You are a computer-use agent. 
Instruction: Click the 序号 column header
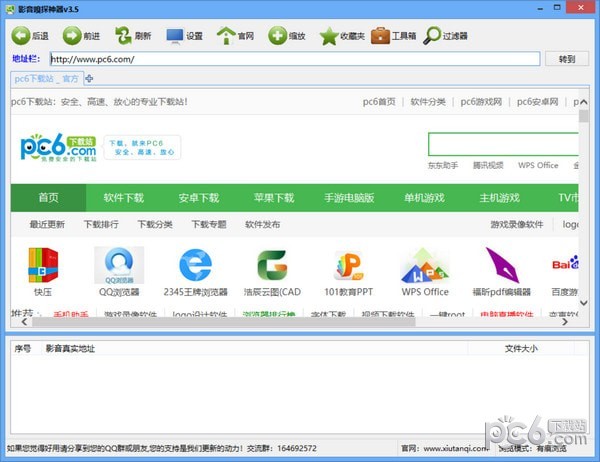point(23,348)
